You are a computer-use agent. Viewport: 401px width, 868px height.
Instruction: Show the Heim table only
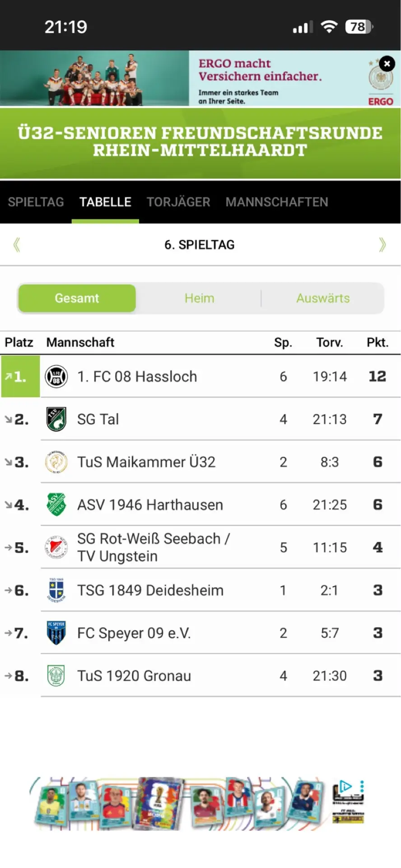point(199,298)
